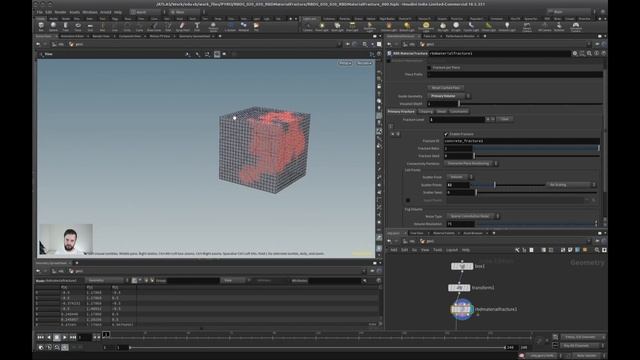This screenshot has height=360, width=640.
Task: Open the network editor Layout menu
Action: pos(452,250)
